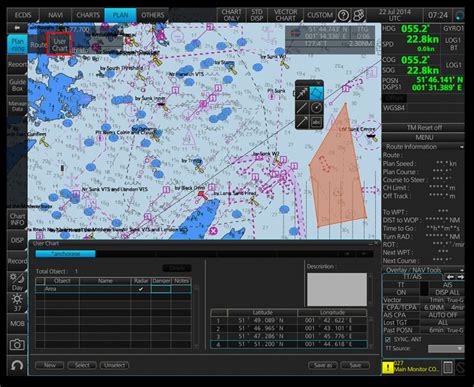The height and width of the screenshot is (387, 474).
Task: Open the MENU button
Action: 423,137
